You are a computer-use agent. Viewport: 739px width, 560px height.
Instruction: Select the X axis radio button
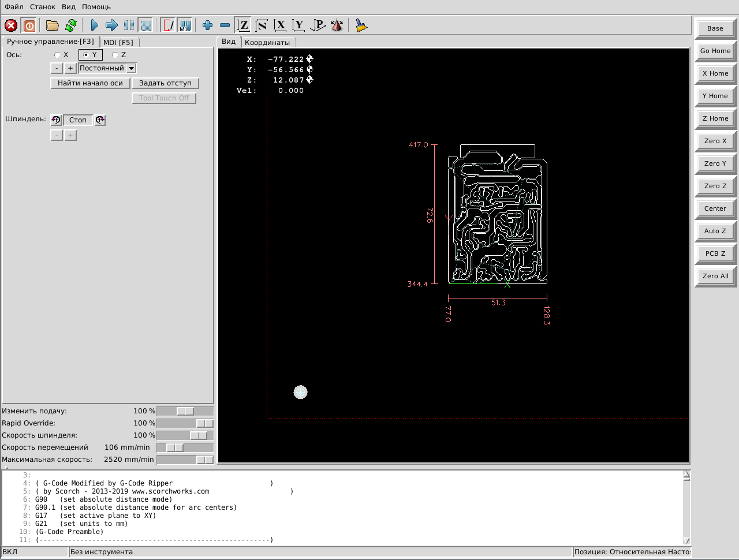coord(57,55)
